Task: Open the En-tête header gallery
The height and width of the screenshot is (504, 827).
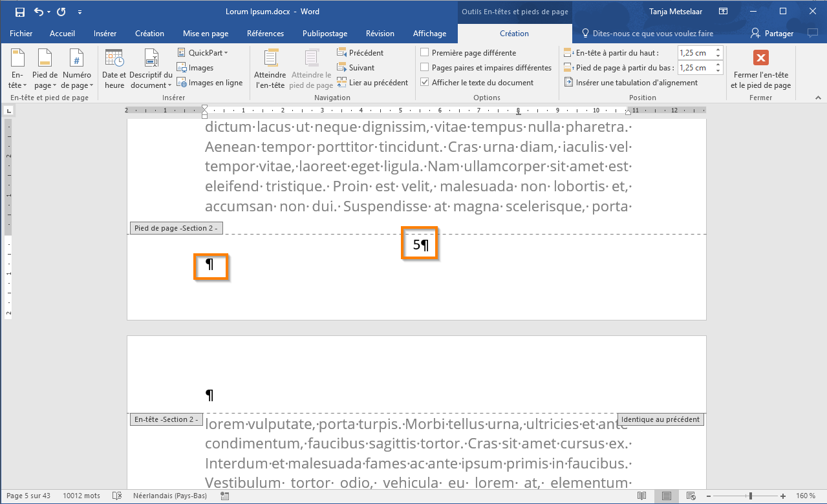Action: click(x=17, y=68)
